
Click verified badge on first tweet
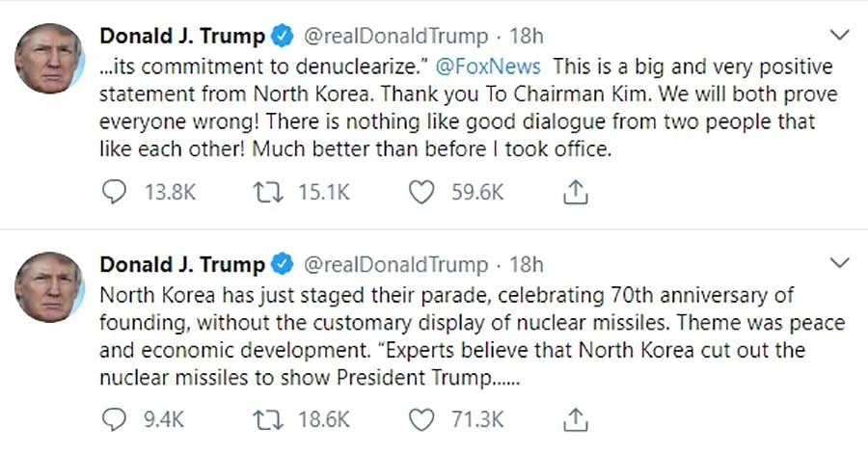(282, 36)
